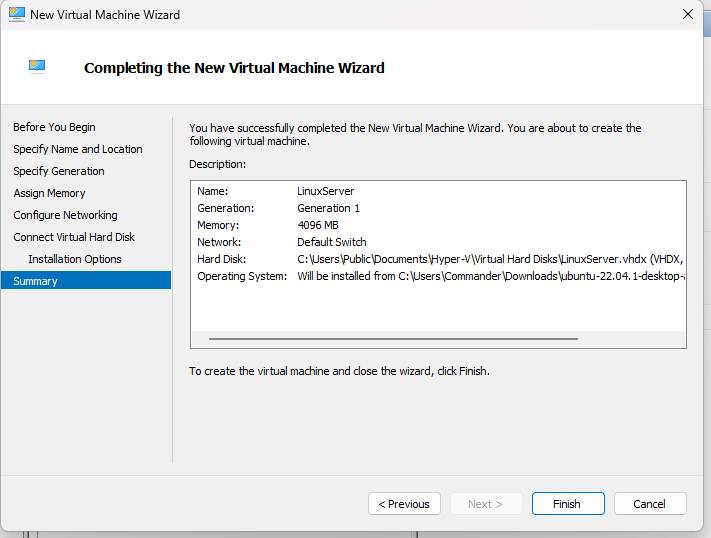Open the Specify Name and Location step
The width and height of the screenshot is (711, 538).
pyautogui.click(x=78, y=149)
